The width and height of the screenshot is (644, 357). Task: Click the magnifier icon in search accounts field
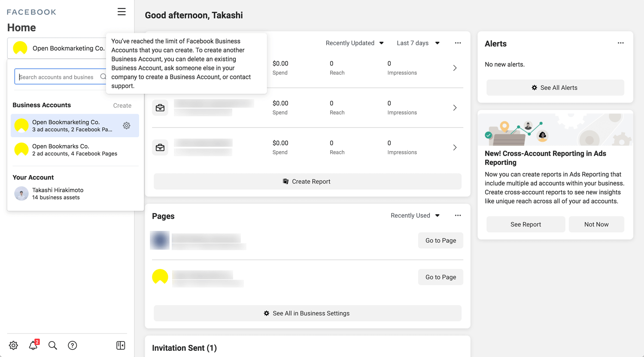coord(103,77)
